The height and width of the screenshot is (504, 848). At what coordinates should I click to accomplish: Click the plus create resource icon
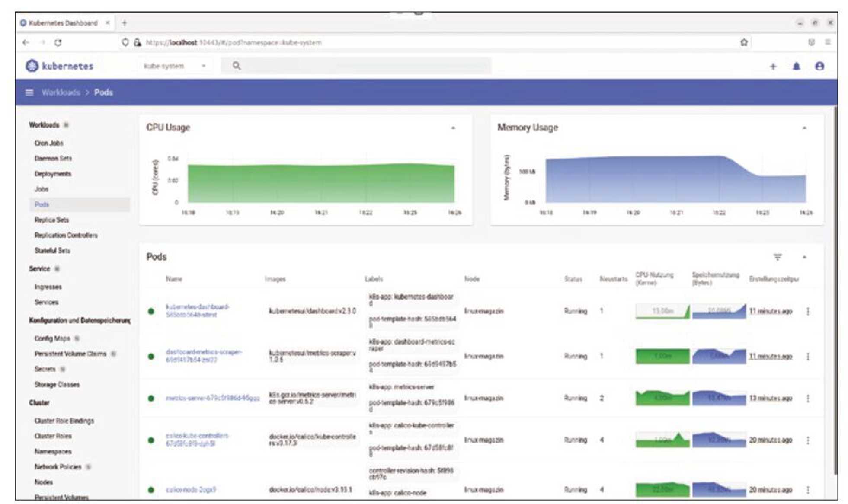coord(773,66)
